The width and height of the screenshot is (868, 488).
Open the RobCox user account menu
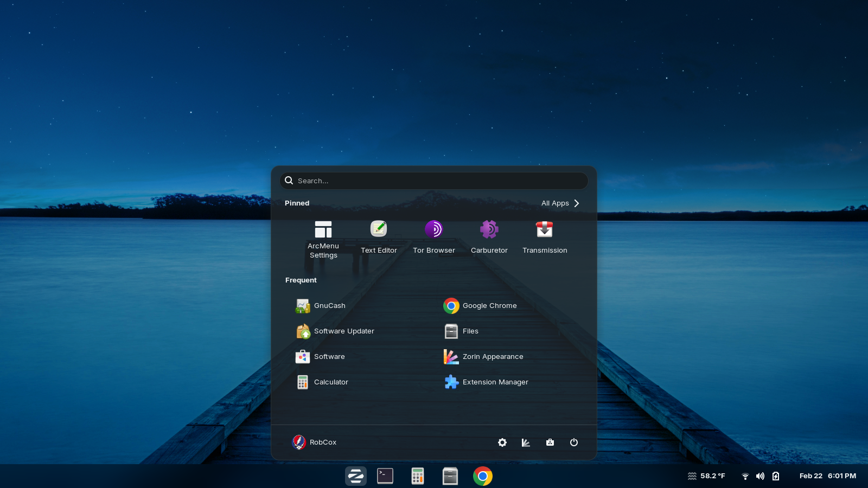(315, 442)
